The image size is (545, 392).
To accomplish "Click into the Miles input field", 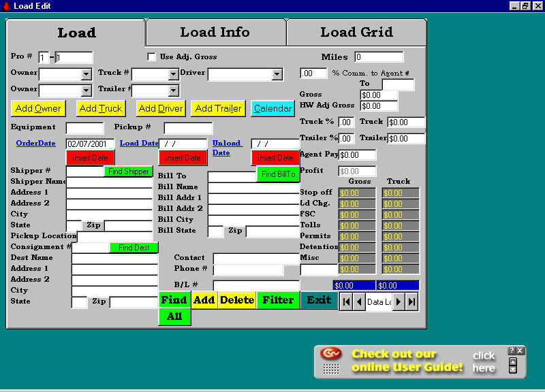I will click(379, 57).
